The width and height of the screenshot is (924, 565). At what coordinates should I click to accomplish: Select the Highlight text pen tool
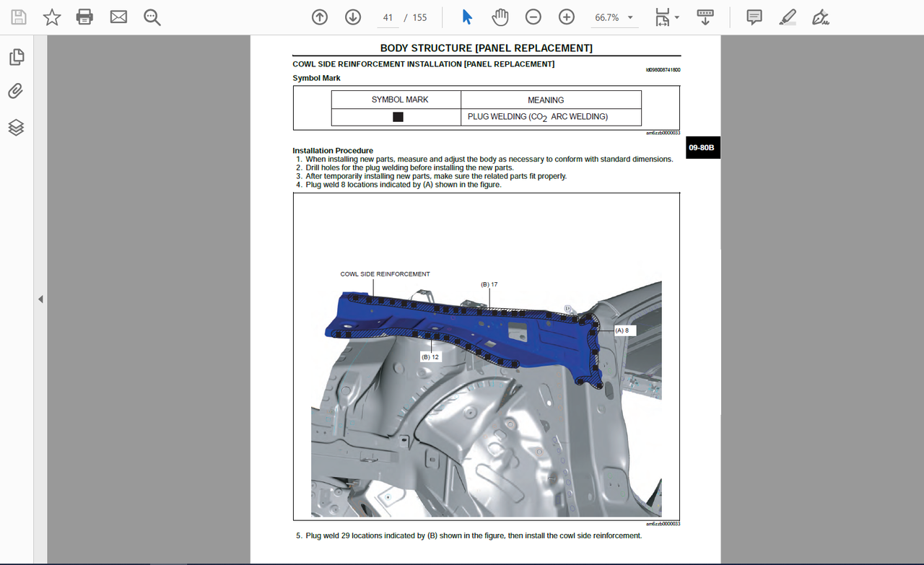pos(788,17)
